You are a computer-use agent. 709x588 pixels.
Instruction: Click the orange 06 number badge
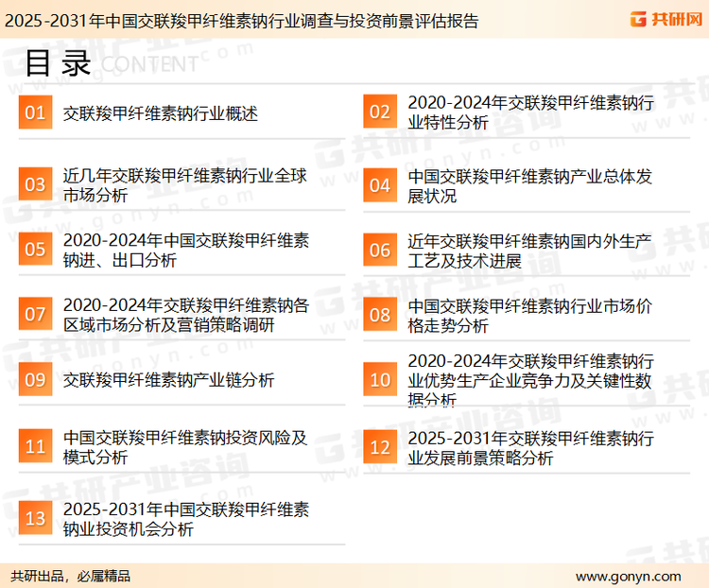[x=380, y=250]
